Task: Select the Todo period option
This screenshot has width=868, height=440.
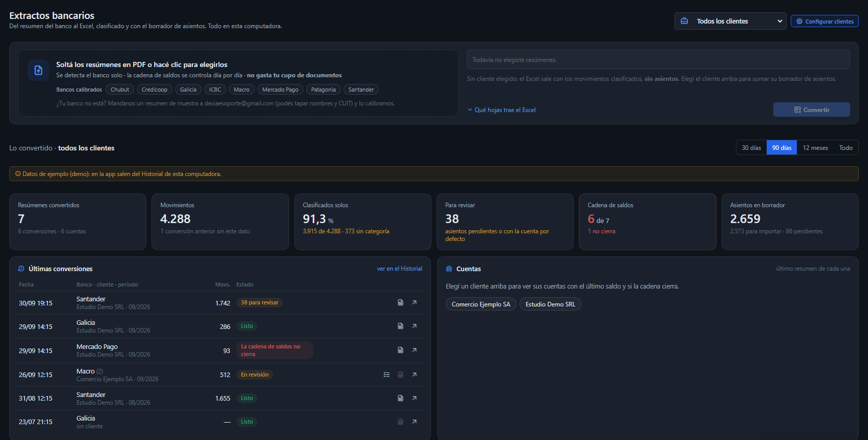Action: pos(845,148)
